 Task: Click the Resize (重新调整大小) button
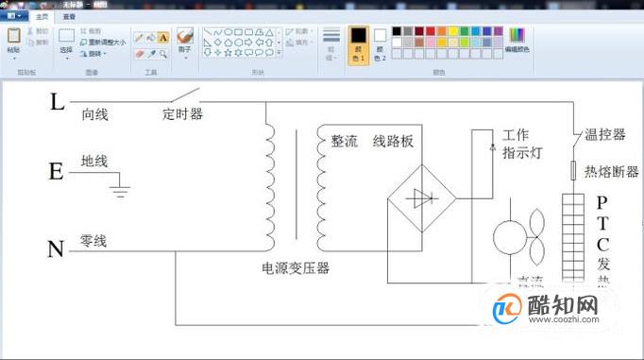click(x=103, y=43)
